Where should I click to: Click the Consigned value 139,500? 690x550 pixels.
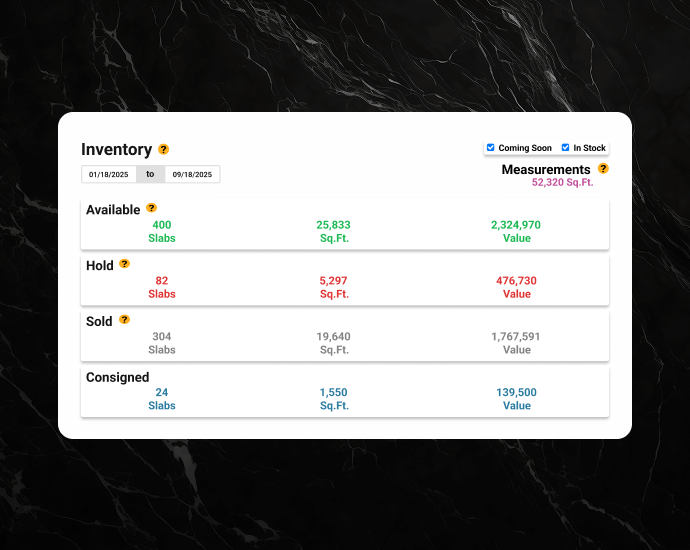click(516, 393)
